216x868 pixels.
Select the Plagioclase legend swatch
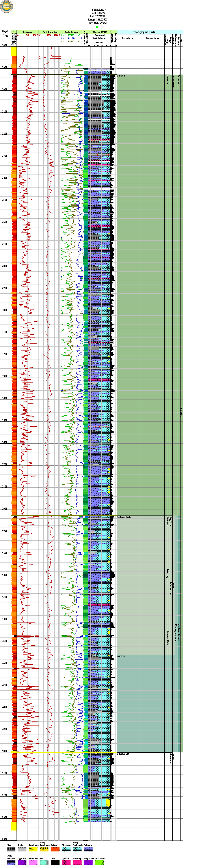point(88,863)
